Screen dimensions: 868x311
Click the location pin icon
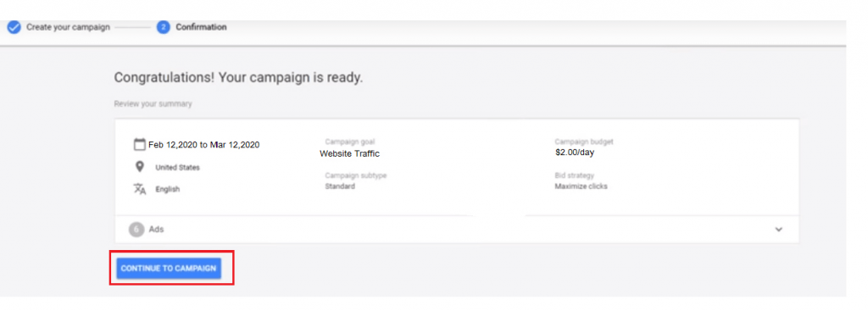[x=140, y=167]
